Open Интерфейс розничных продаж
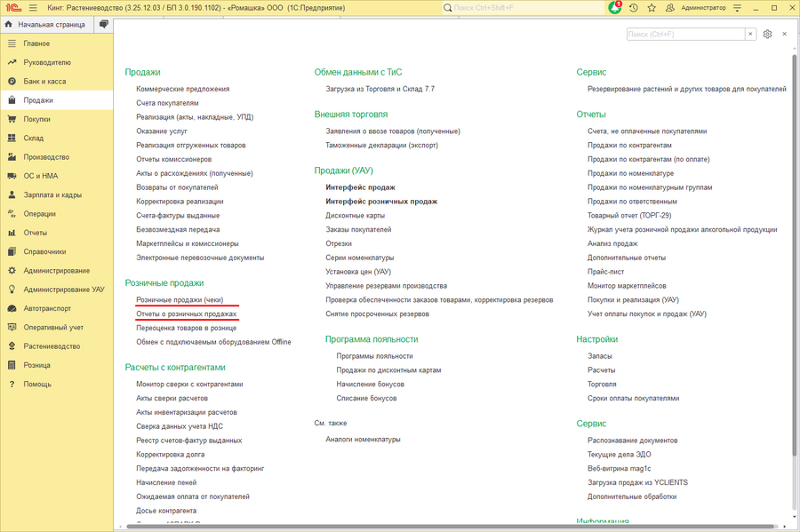Viewport: 800px width, 532px height. coord(381,202)
